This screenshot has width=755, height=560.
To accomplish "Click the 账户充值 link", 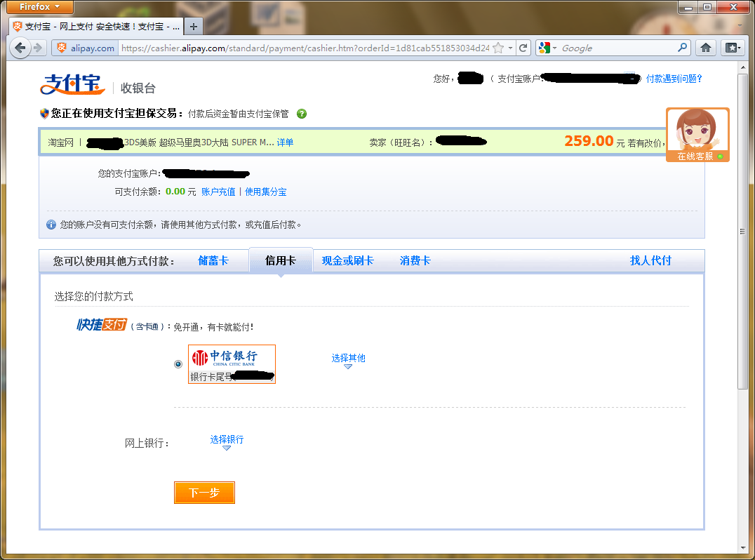I will pos(218,192).
